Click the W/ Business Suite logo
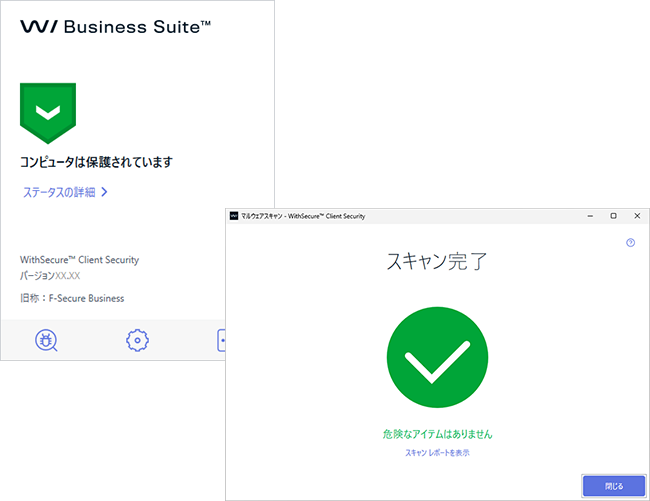This screenshot has height=501, width=650. 115,27
